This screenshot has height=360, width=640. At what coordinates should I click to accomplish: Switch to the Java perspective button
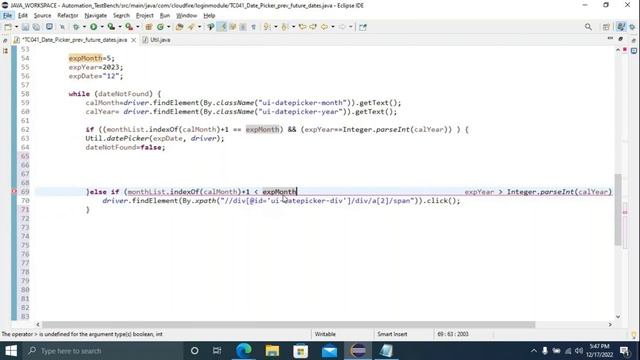point(621,27)
